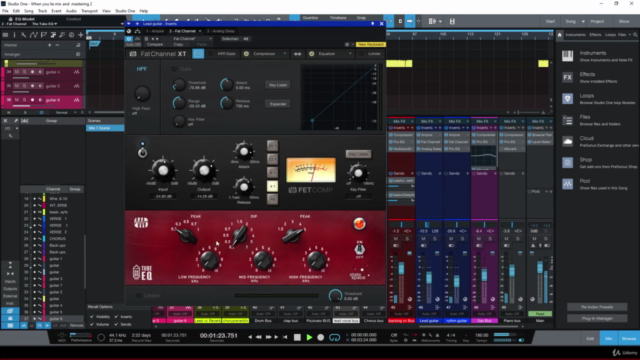640x360 pixels.
Task: Click the Lead guitar channel fader
Action: tap(429, 278)
